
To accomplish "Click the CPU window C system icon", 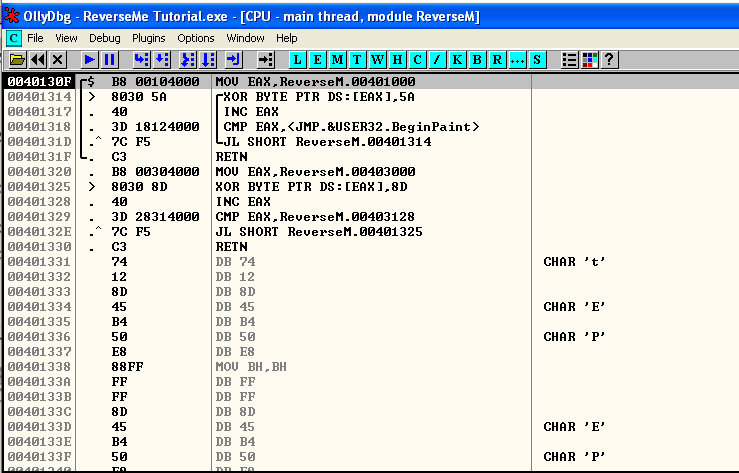I will (14, 38).
